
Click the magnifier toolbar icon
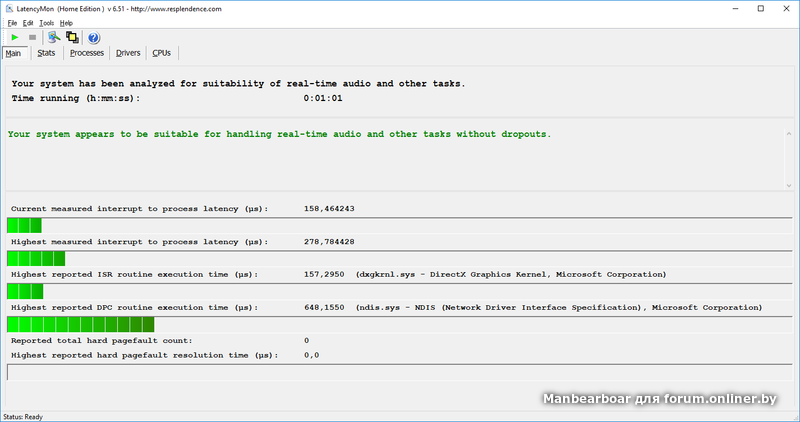click(x=54, y=37)
